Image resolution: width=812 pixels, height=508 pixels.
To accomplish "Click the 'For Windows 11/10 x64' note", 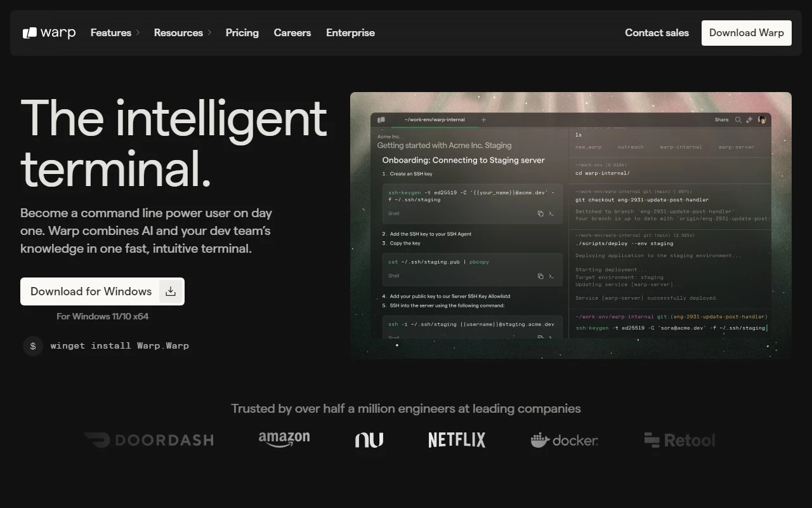I will pos(102,316).
